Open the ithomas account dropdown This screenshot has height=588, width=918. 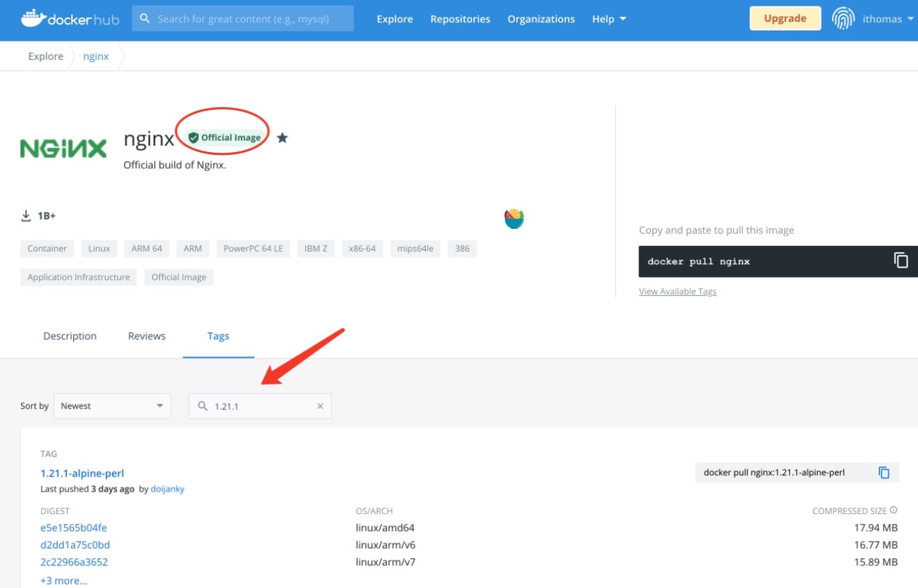tap(886, 19)
